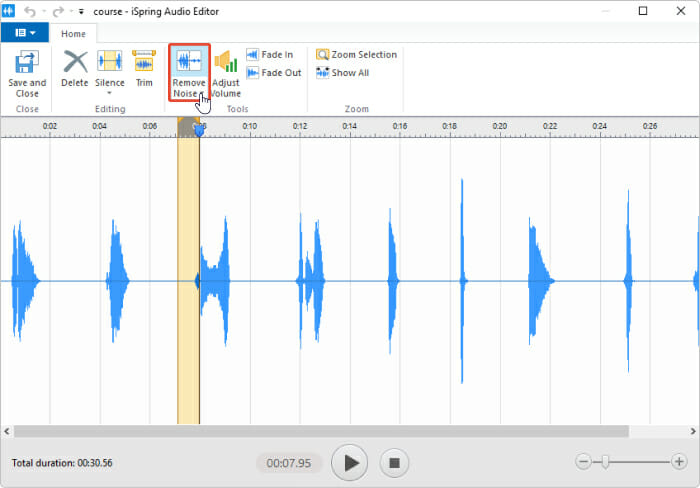
Task: Zoom in with the plus button
Action: [x=679, y=462]
